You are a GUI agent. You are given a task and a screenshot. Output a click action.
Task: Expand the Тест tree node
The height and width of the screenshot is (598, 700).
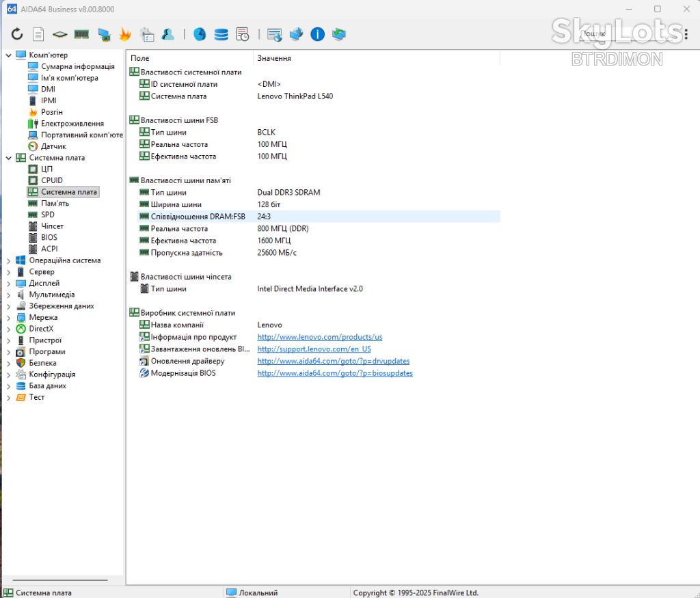coord(8,398)
